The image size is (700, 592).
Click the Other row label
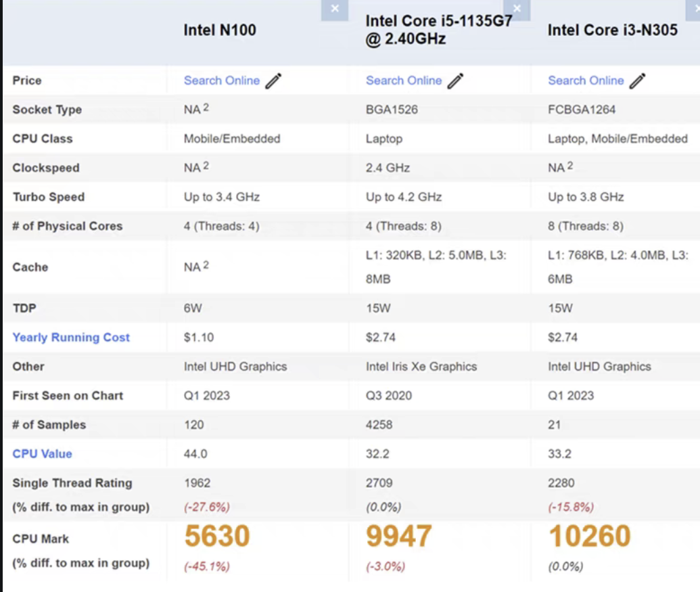coord(28,367)
